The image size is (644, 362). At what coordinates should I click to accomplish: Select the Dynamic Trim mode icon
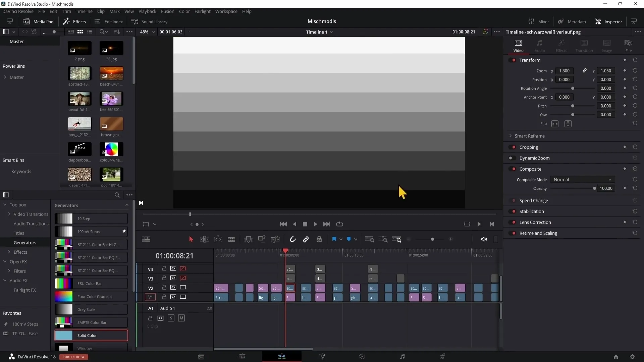218,240
